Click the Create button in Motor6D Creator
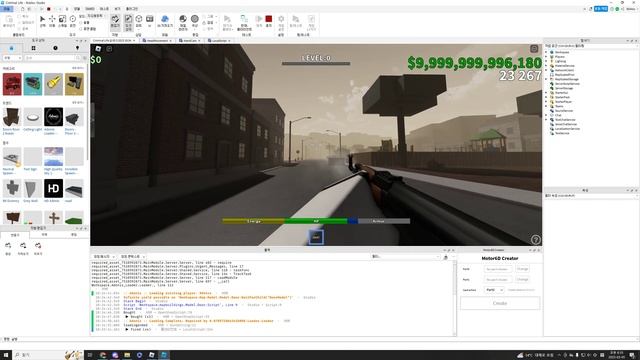 tap(500, 303)
